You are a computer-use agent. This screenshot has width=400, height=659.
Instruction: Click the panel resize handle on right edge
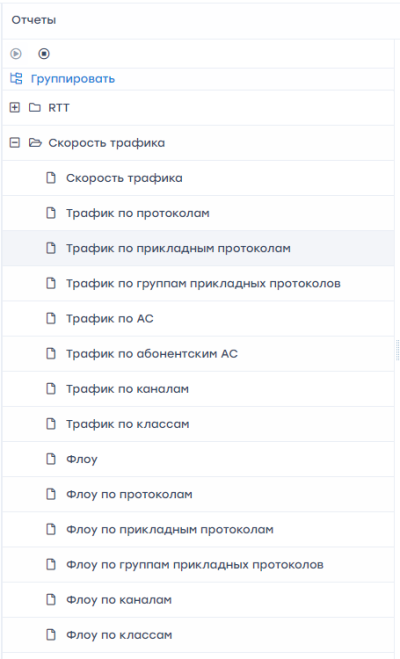(x=397, y=350)
